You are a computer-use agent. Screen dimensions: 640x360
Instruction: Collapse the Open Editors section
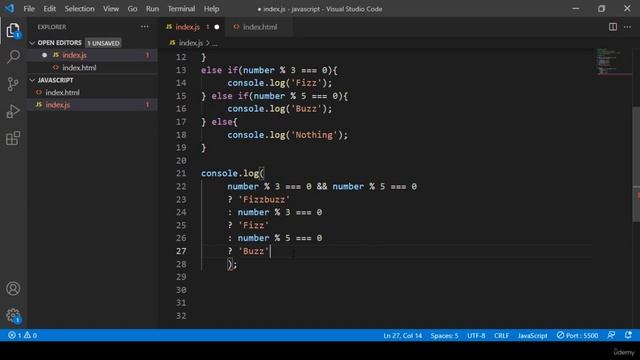[32, 43]
